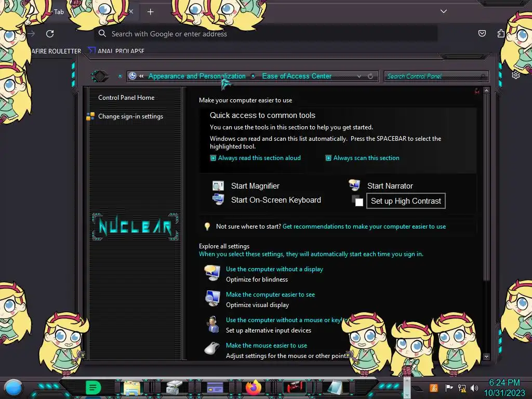Open the new tab settings gear
The width and height of the screenshot is (532, 399).
tap(516, 75)
